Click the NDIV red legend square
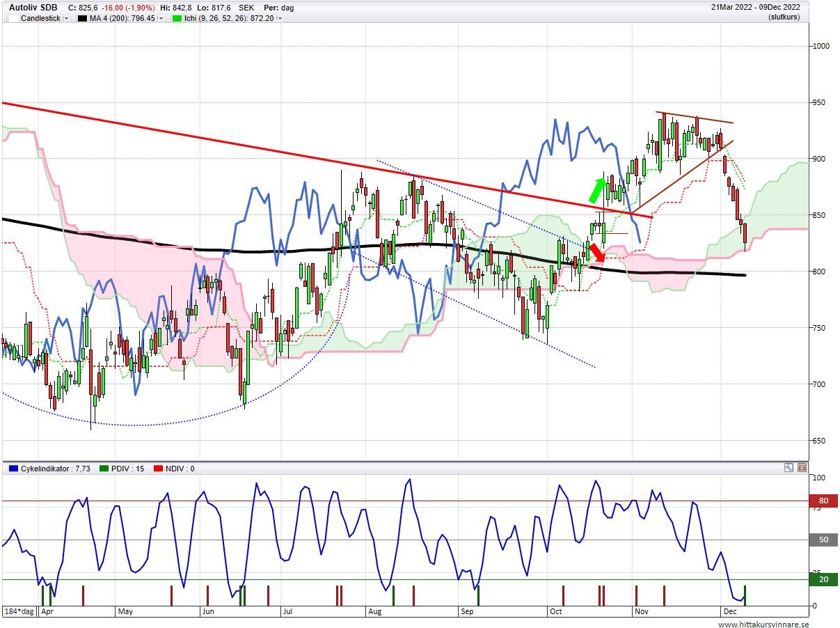Viewport: 840px width, 628px height. [x=157, y=469]
